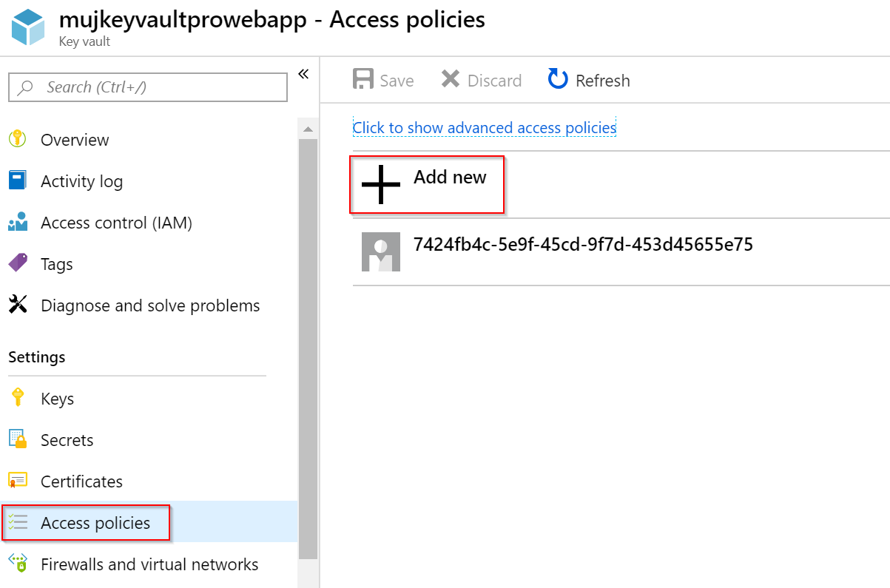Click the Activity log book icon
This screenshot has height=588, width=890.
(x=17, y=180)
